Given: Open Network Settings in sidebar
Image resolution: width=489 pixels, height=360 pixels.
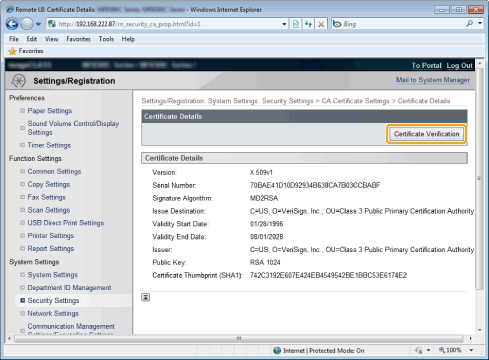Looking at the screenshot, I should [53, 314].
